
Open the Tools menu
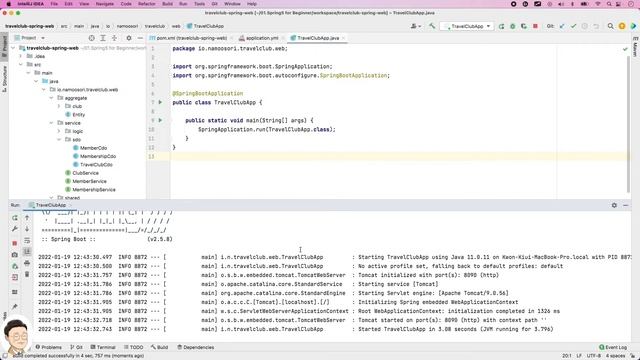point(199,4)
